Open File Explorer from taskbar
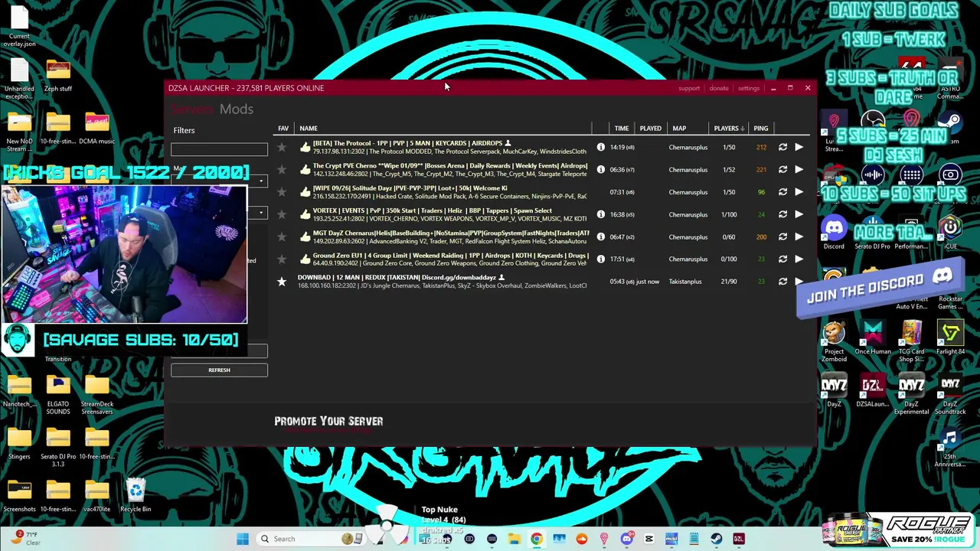The height and width of the screenshot is (551, 980). pos(514,539)
